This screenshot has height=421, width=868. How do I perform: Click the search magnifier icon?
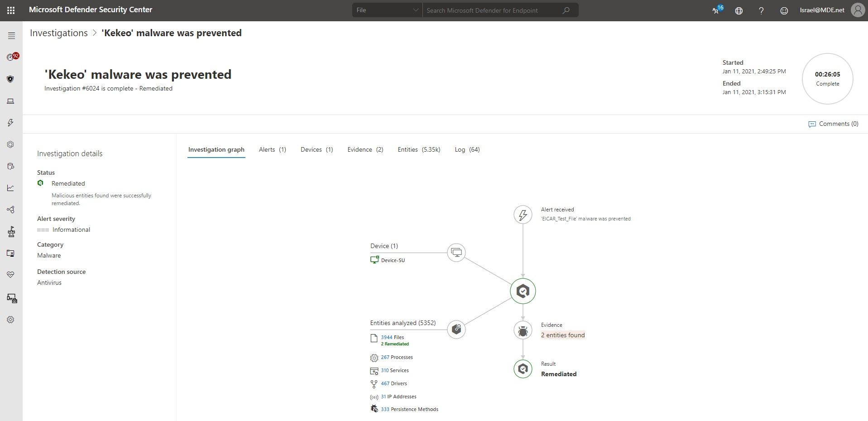tap(566, 10)
